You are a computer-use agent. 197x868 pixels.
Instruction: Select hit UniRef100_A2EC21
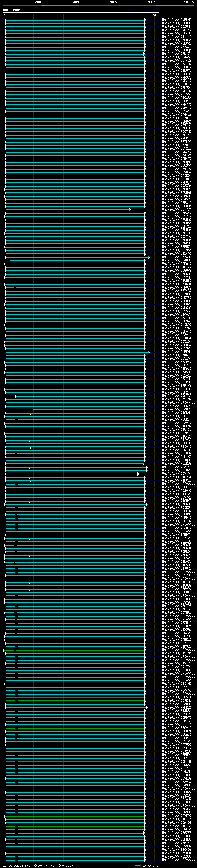[x=177, y=406]
